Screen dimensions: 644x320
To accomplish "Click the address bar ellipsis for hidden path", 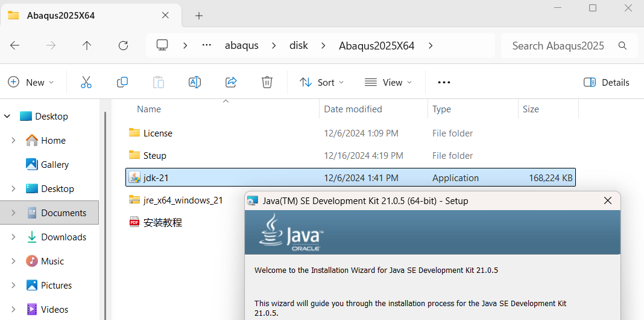I will (207, 46).
